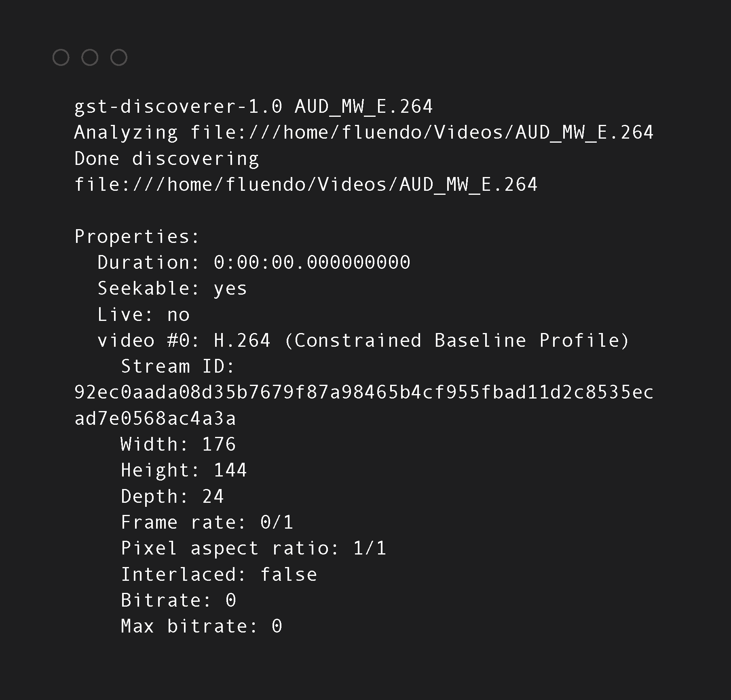Screen dimensions: 731x700
Task: Click the "Stream ID:" label
Action: (x=178, y=367)
